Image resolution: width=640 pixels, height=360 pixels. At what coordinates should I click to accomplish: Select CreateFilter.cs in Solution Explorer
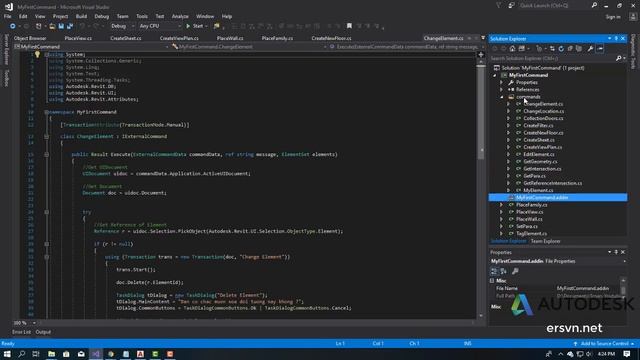[538, 126]
